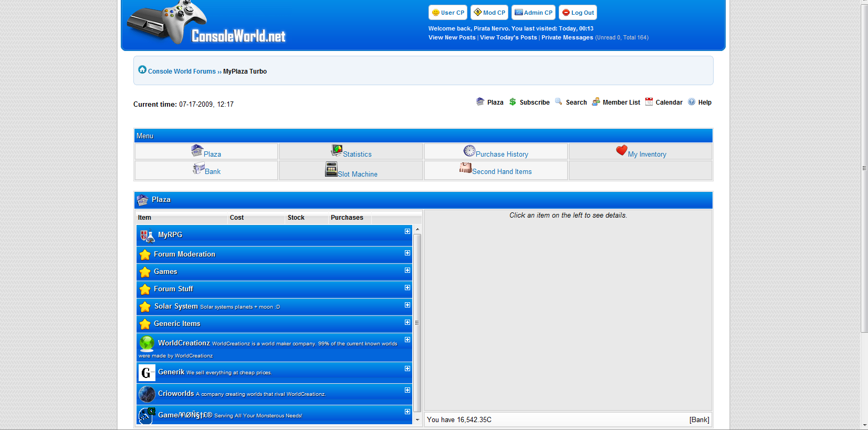The width and height of the screenshot is (868, 430).
Task: Open the [Bank] link beside balance
Action: (699, 419)
